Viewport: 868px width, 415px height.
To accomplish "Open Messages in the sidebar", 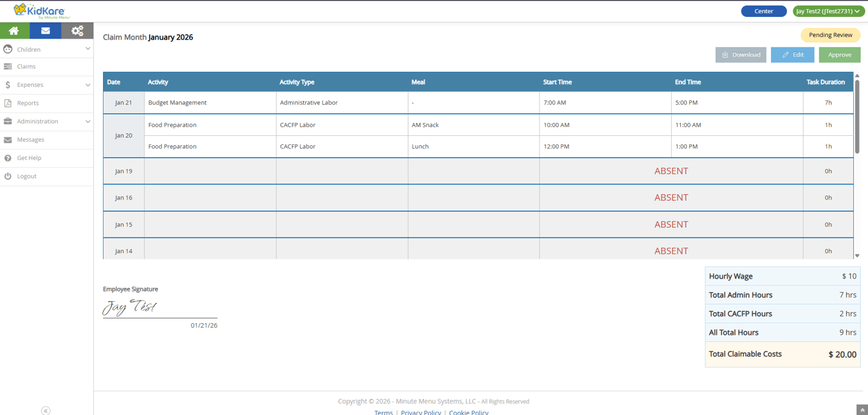I will point(47,140).
